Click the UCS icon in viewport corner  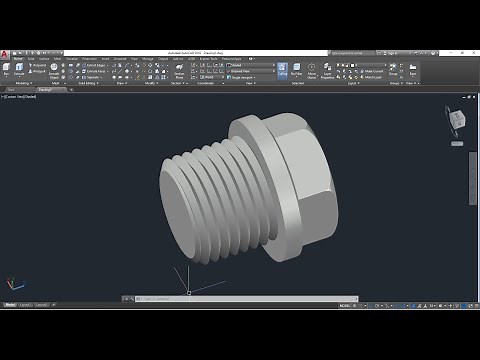[x=15, y=283]
